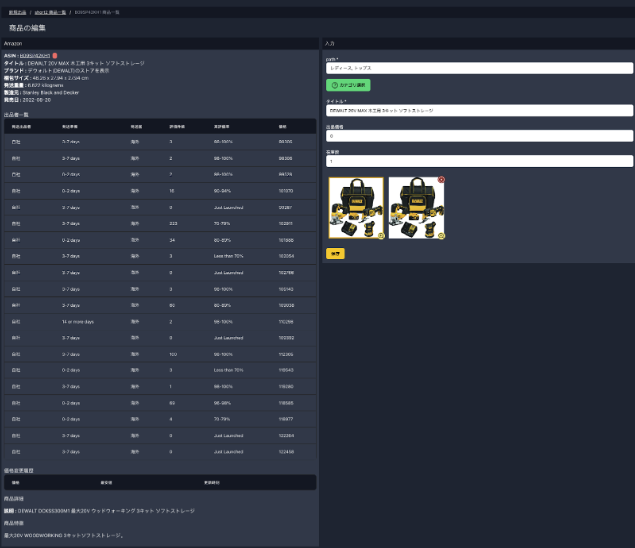Open the first link in the breadcrumb
This screenshot has width=635, height=548.
pyautogui.click(x=17, y=12)
